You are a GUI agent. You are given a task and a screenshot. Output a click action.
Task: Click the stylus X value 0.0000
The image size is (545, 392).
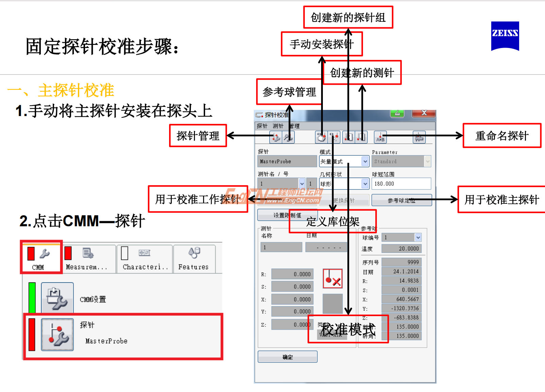[292, 299]
